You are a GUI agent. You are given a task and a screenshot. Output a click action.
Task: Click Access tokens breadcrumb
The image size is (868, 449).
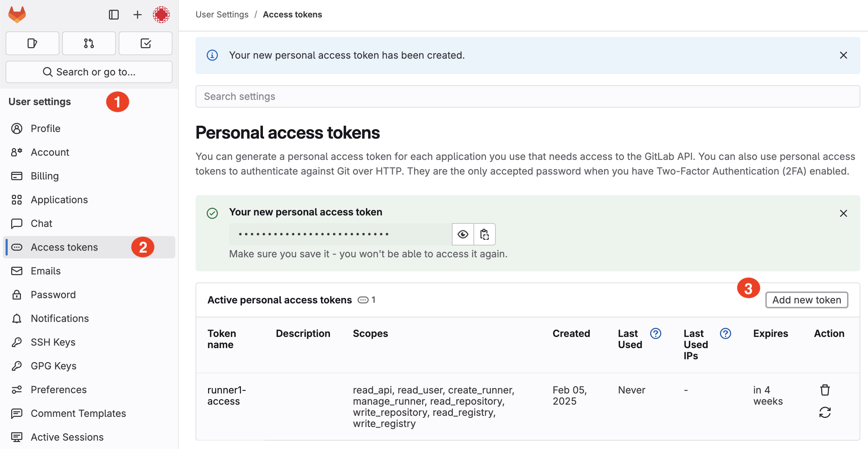(293, 15)
